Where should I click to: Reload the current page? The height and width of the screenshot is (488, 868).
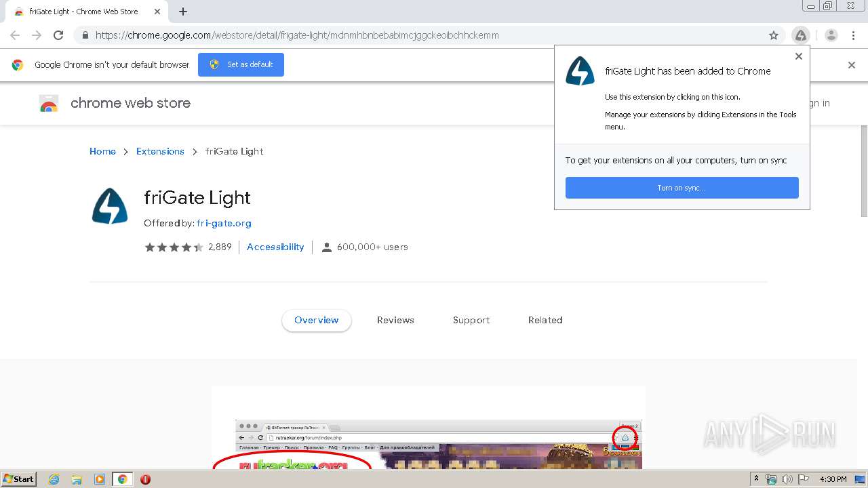(x=58, y=35)
